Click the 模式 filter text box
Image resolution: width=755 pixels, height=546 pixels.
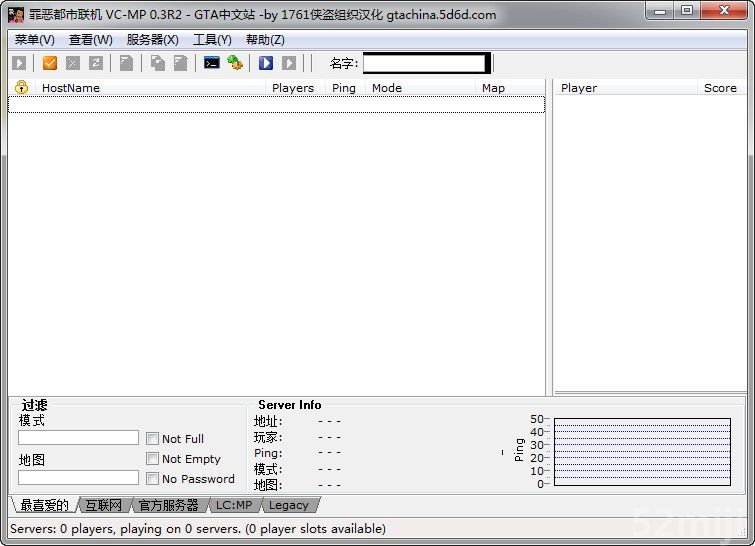78,438
